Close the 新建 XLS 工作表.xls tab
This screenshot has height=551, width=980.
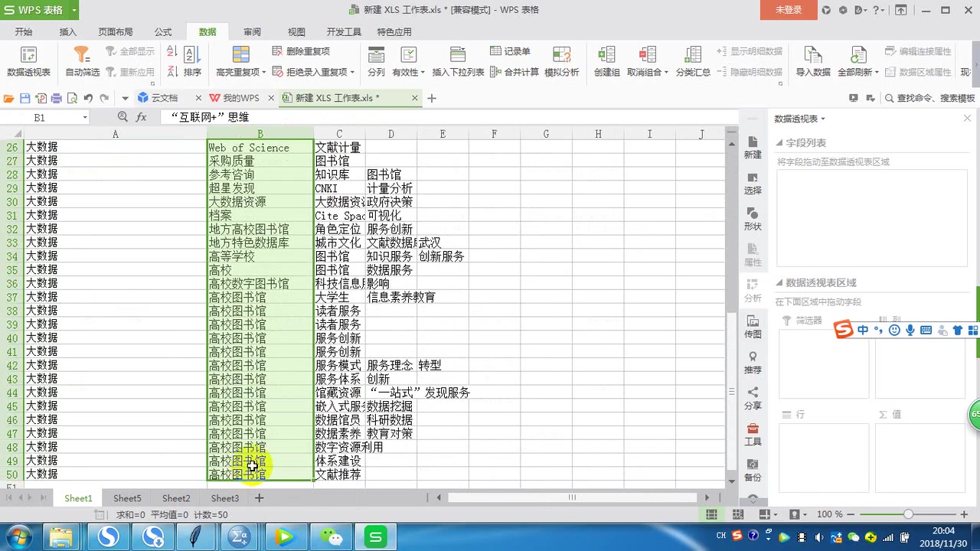pyautogui.click(x=415, y=98)
